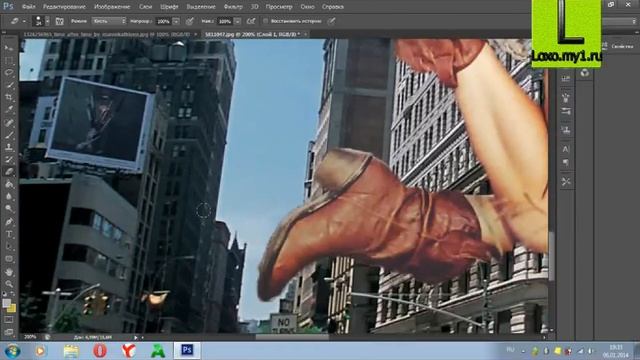Viewport: 640px width, 360px height.
Task: Select the Blur tool
Action: 9,196
